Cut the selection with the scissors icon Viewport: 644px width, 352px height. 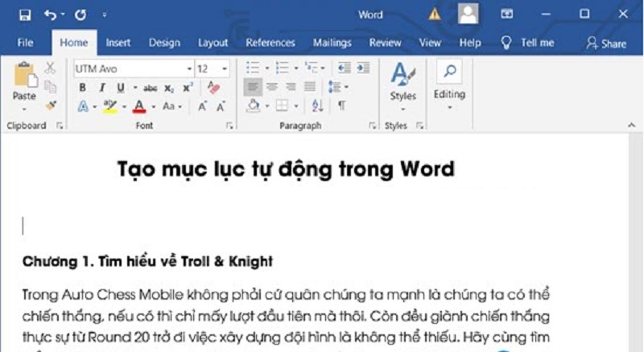(50, 68)
